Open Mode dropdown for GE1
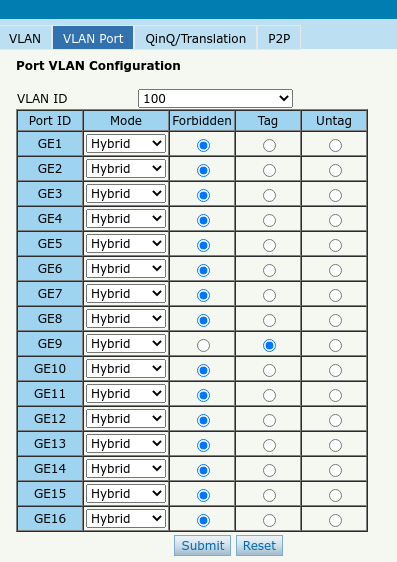The height and width of the screenshot is (562, 397). (126, 144)
